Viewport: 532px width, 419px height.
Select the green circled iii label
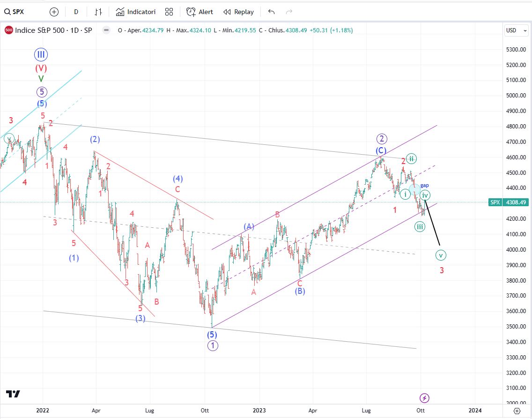click(420, 227)
